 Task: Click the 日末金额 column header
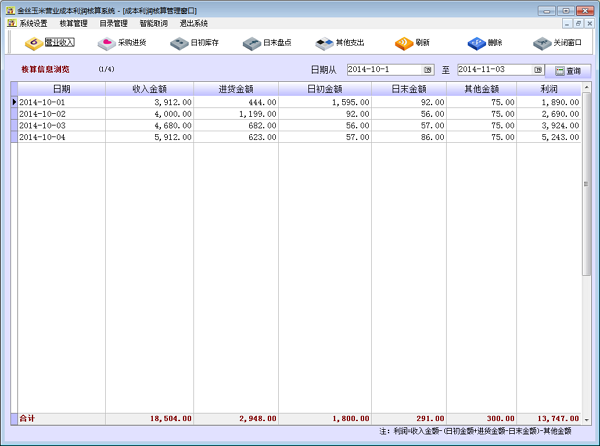[409, 89]
